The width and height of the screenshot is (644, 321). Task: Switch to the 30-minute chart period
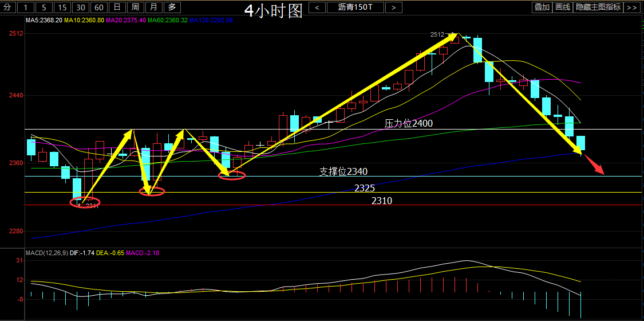click(x=81, y=7)
